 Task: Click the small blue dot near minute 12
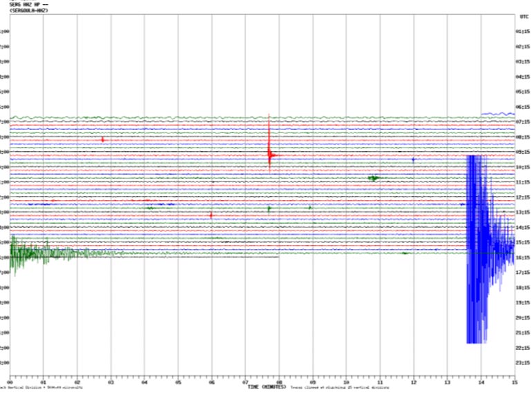pyautogui.click(x=413, y=159)
